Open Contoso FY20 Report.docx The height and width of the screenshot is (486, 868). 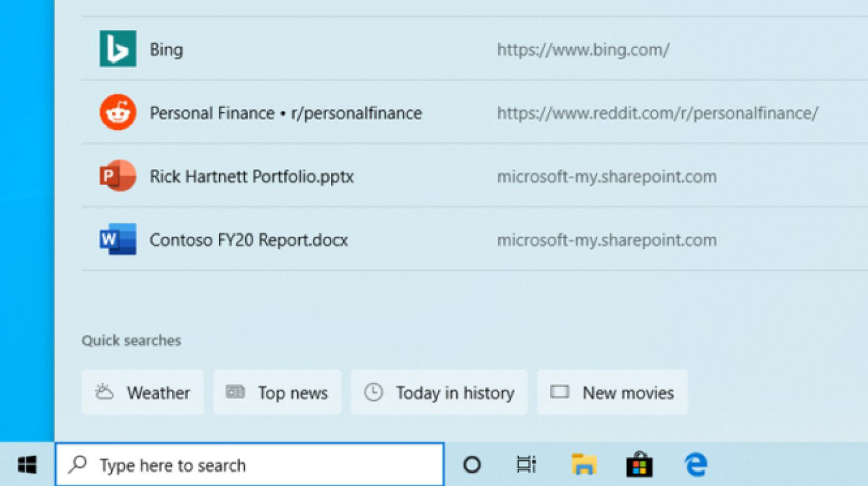[248, 240]
